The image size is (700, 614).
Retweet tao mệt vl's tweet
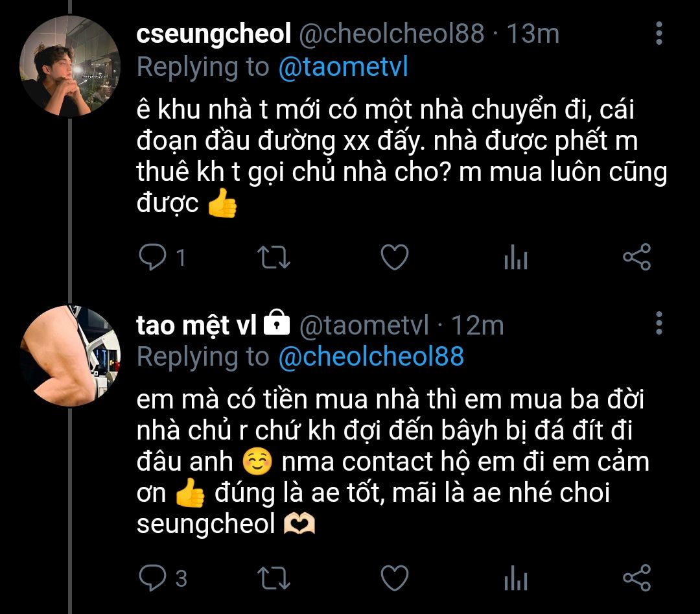pos(274,577)
